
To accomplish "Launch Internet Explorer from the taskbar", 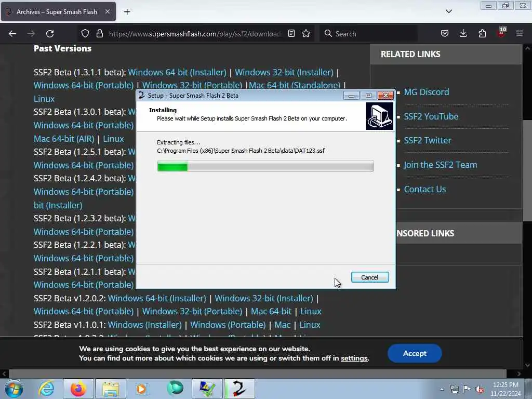I will tap(46, 389).
